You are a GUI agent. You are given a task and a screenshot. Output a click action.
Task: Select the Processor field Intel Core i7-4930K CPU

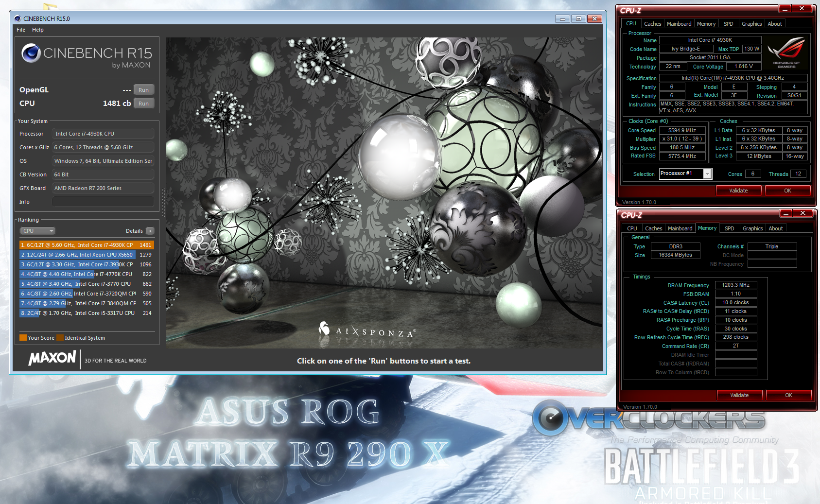click(103, 134)
